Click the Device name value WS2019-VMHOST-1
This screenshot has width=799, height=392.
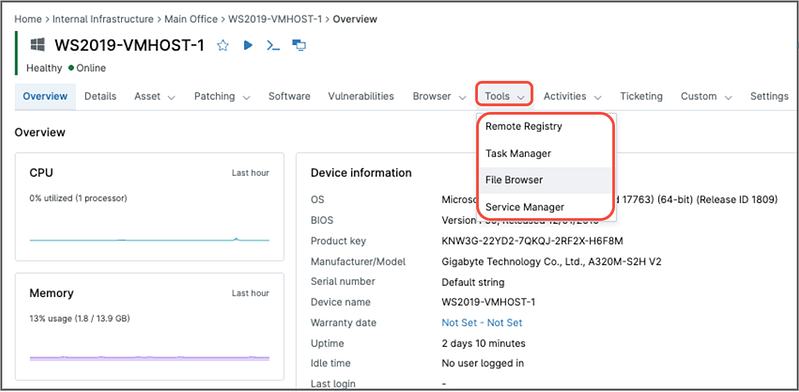[488, 302]
